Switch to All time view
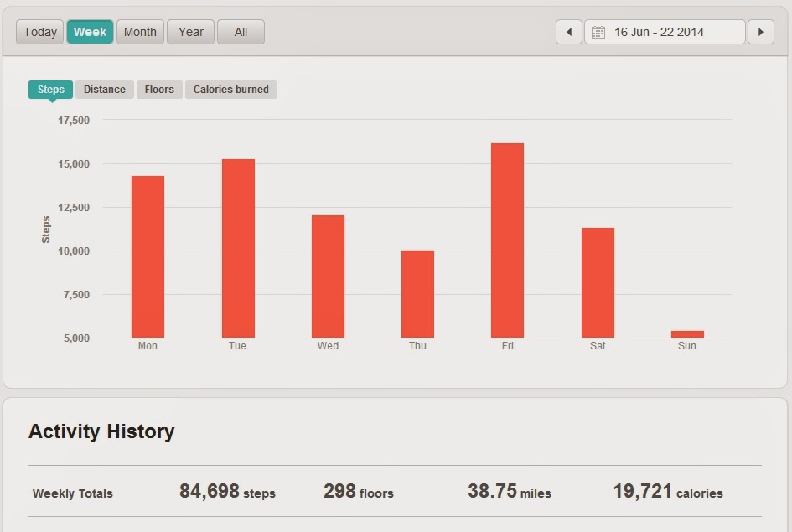Viewport: 792px width, 532px height. [241, 32]
